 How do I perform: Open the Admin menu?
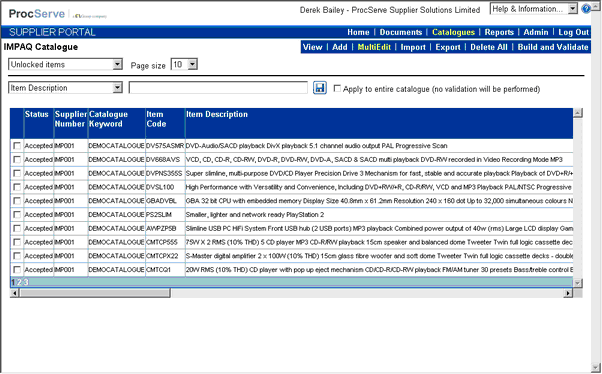point(536,32)
